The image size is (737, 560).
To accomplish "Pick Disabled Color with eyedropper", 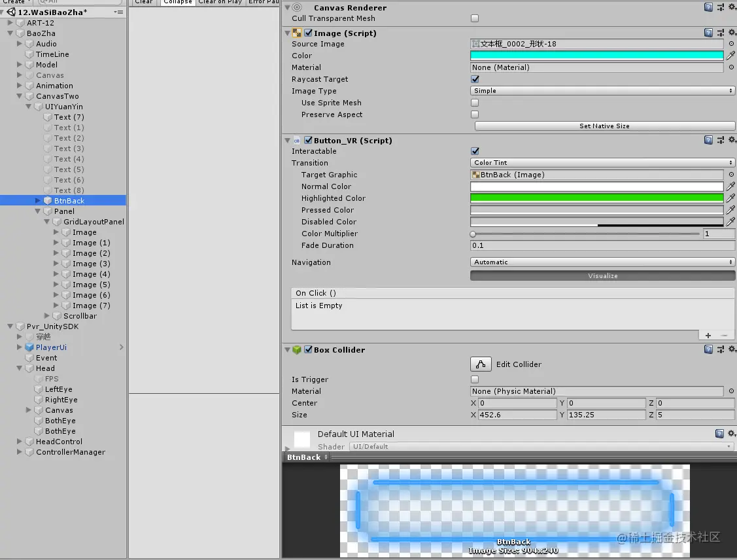I will tap(730, 222).
